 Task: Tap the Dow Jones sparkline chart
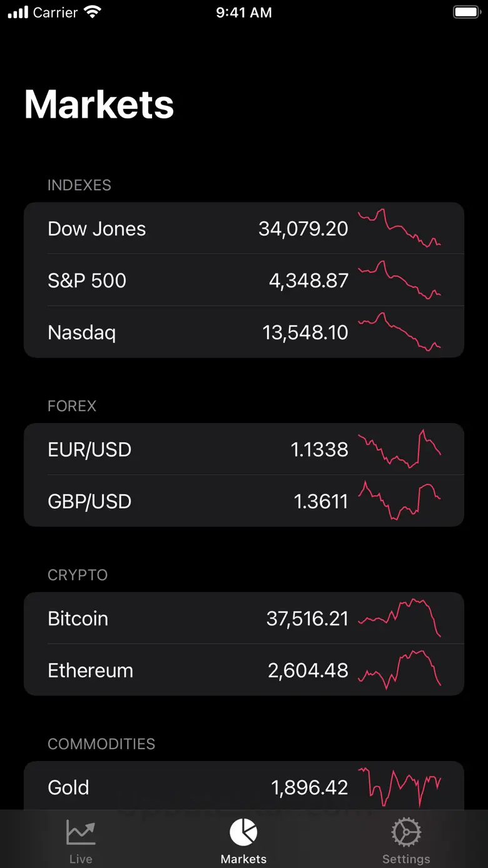399,228
